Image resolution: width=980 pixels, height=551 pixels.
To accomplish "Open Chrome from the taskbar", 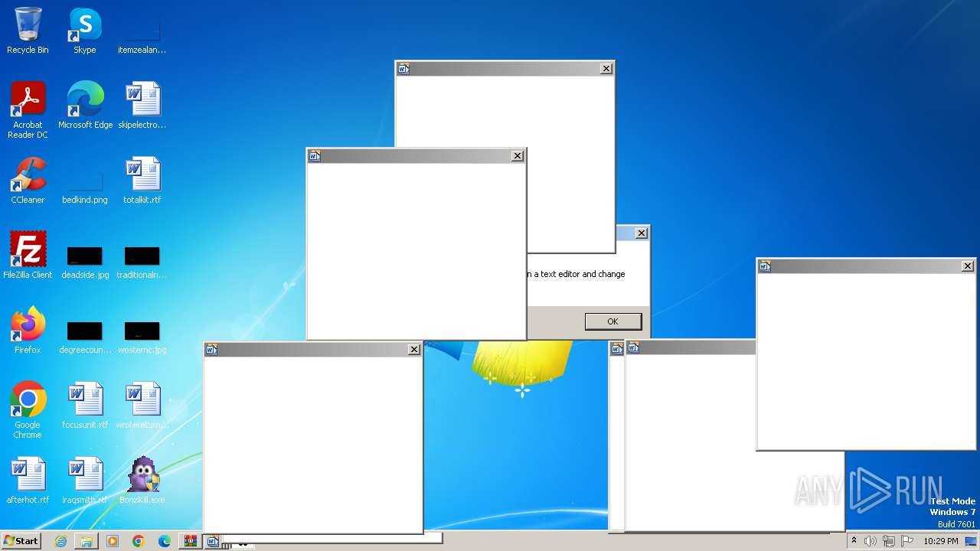I will [x=139, y=541].
